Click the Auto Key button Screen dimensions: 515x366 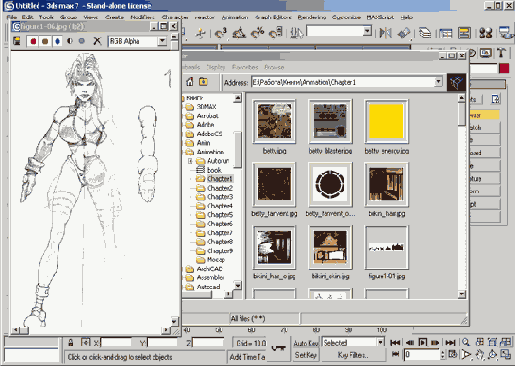[x=306, y=343]
